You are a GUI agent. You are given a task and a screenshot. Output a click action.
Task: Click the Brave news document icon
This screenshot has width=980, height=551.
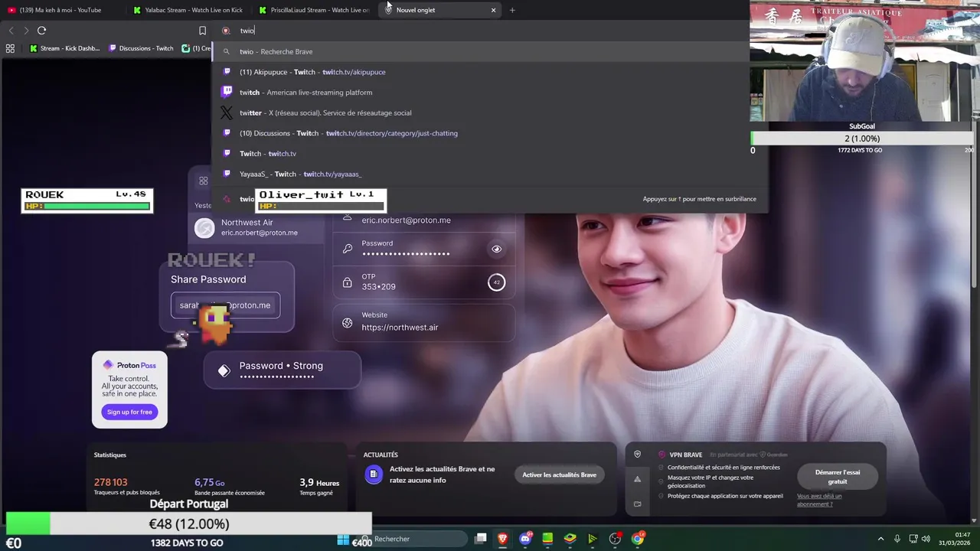coord(373,474)
